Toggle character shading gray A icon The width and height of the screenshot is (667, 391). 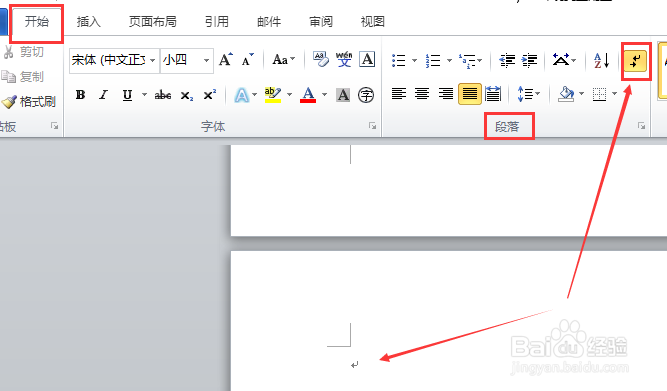(343, 95)
